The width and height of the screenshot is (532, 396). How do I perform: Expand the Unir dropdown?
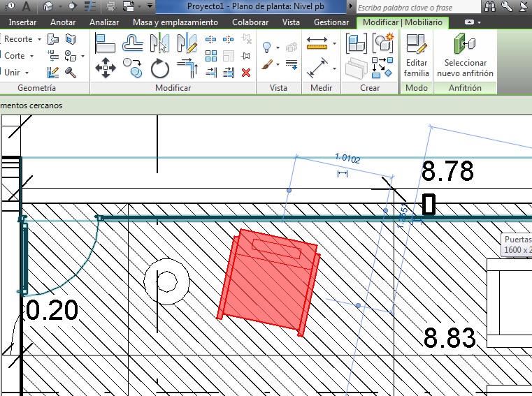pos(27,72)
